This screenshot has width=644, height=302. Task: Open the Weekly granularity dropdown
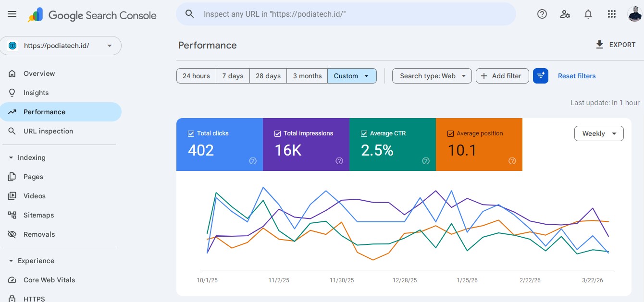click(599, 133)
